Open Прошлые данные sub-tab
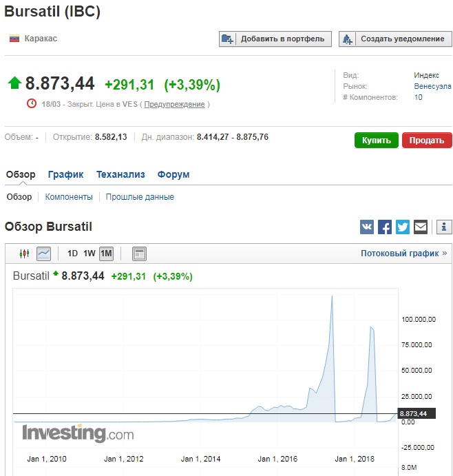The height and width of the screenshot is (476, 453). click(140, 197)
